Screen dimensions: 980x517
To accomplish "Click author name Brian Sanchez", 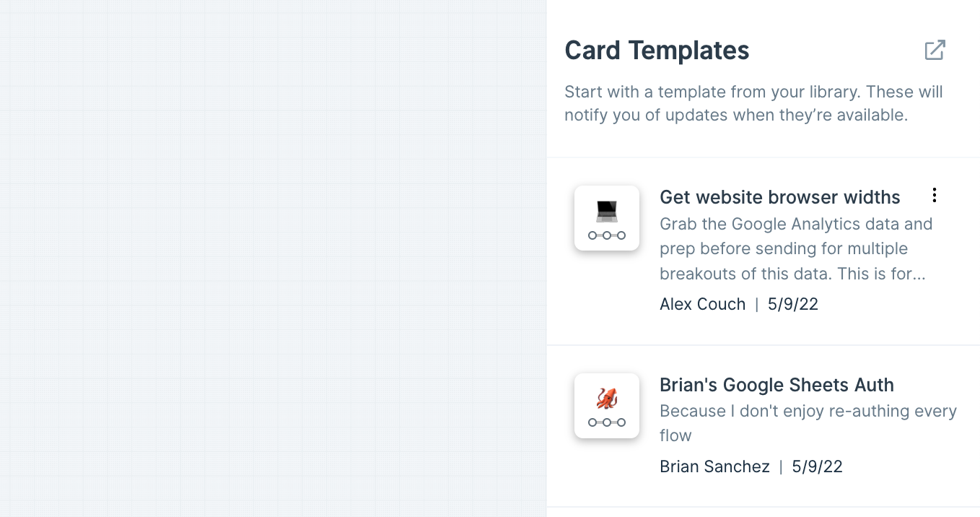I will 714,466.
